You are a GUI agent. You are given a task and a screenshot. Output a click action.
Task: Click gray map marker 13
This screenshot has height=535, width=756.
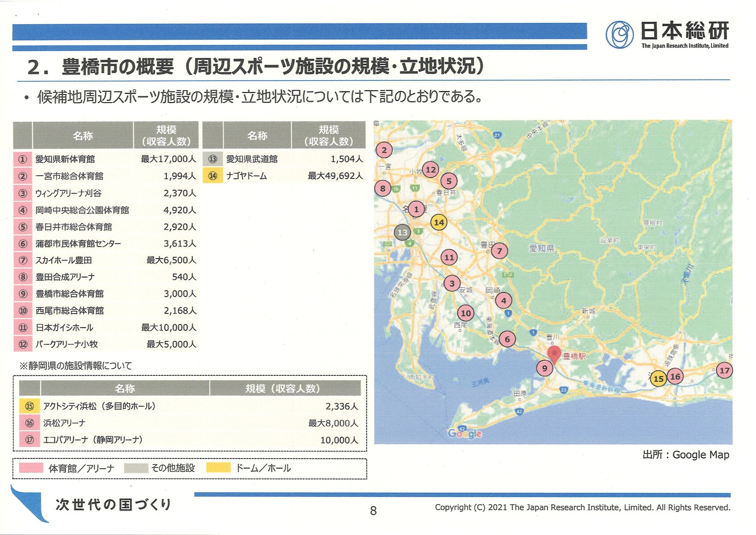[x=403, y=232]
